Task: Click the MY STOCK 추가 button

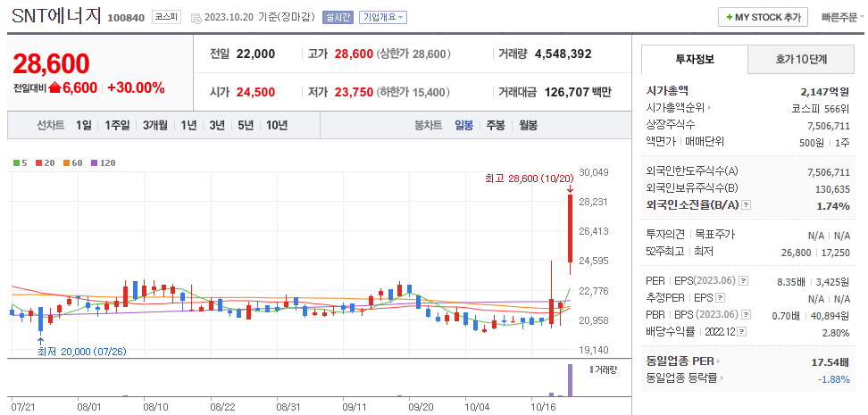Action: (x=763, y=17)
